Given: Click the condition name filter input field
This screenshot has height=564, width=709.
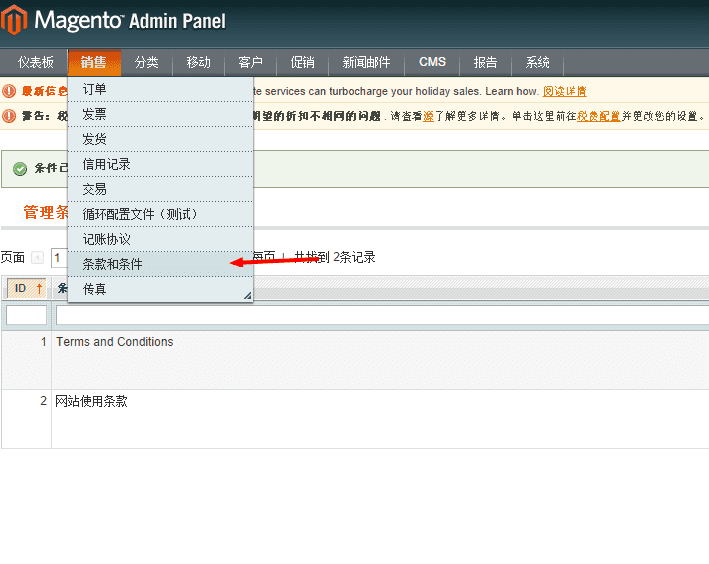Looking at the screenshot, I should (382, 315).
